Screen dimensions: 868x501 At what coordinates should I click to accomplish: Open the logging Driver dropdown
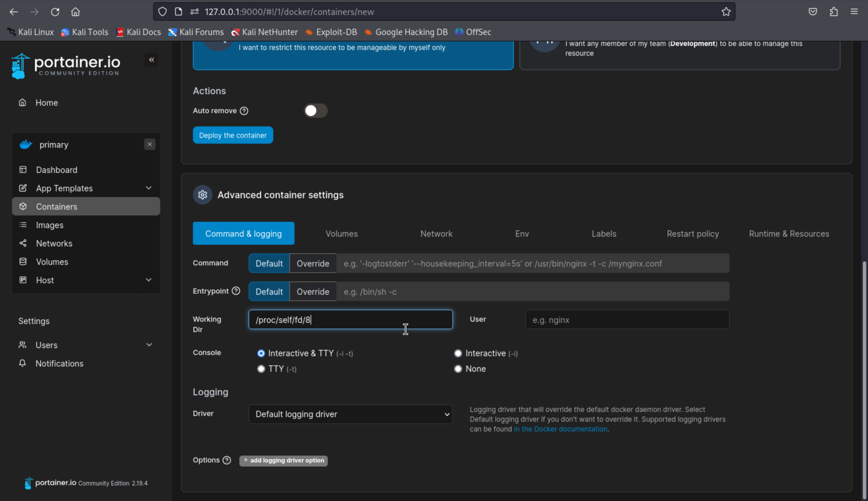350,414
